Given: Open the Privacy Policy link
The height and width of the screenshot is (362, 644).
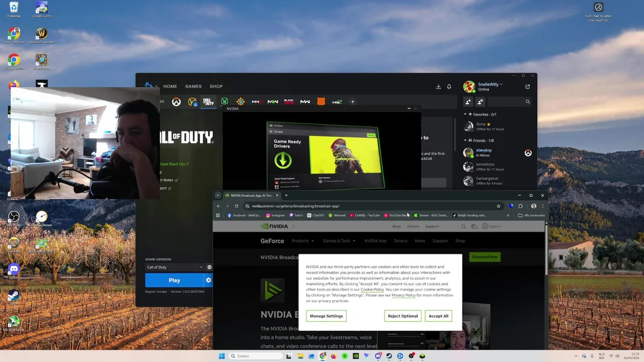Looking at the screenshot, I should pyautogui.click(x=404, y=295).
